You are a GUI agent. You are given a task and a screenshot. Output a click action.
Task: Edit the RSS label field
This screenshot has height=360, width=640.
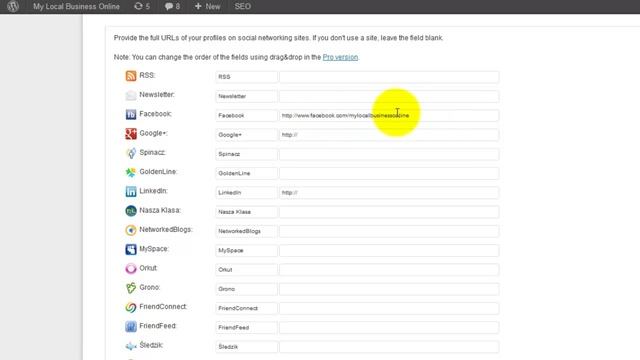coord(246,77)
